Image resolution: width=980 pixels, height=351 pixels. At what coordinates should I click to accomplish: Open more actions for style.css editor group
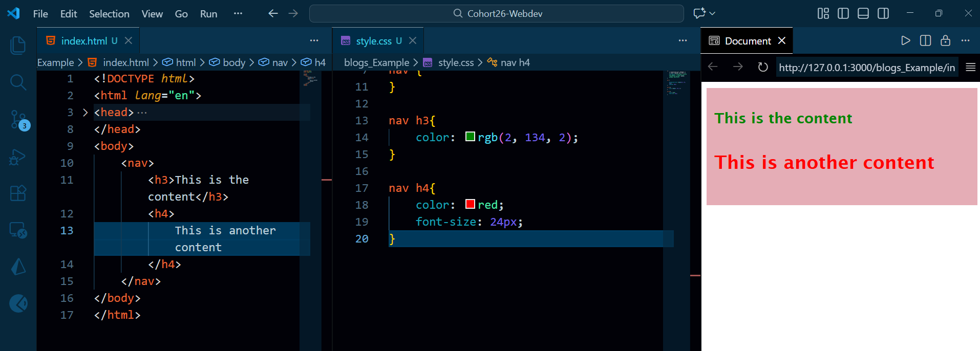(x=683, y=40)
